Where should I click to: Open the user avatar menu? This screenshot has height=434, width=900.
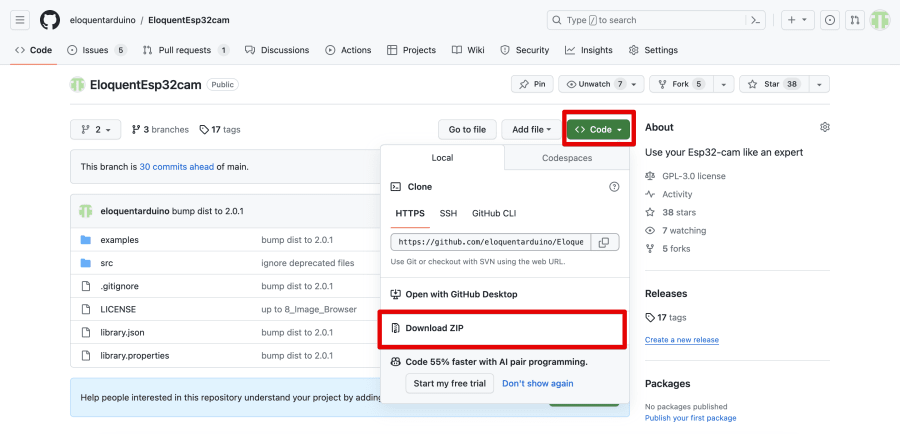[880, 20]
